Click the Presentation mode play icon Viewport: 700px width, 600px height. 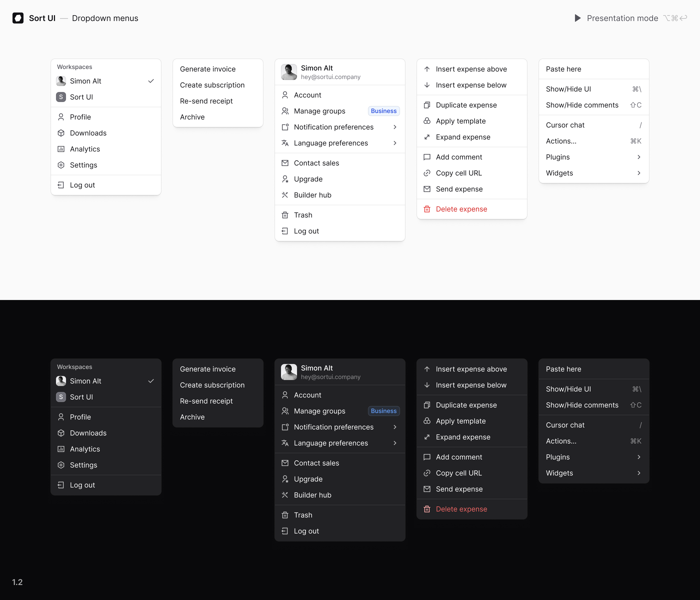pos(578,18)
